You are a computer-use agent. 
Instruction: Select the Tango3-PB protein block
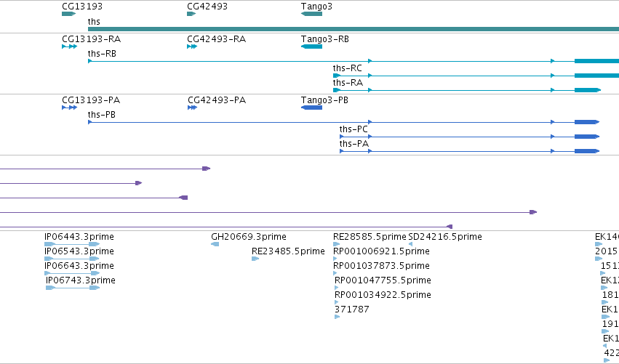[x=311, y=108]
